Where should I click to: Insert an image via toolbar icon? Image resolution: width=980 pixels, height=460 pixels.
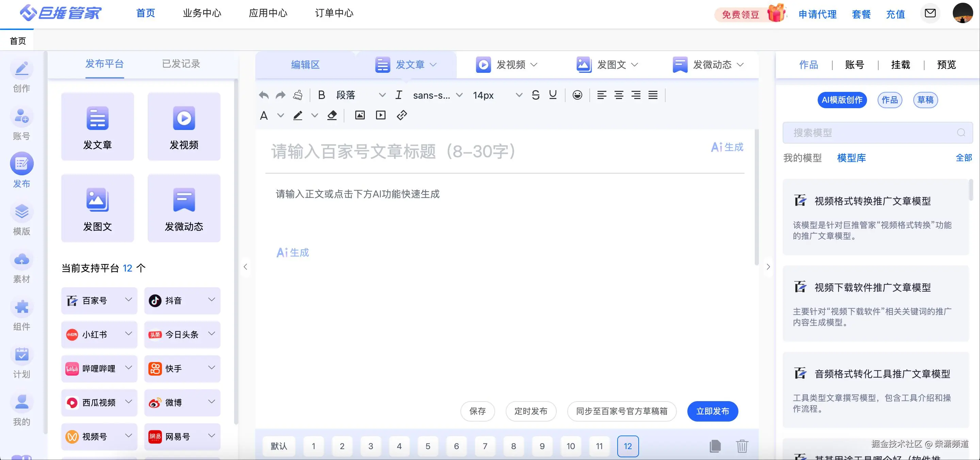tap(360, 115)
